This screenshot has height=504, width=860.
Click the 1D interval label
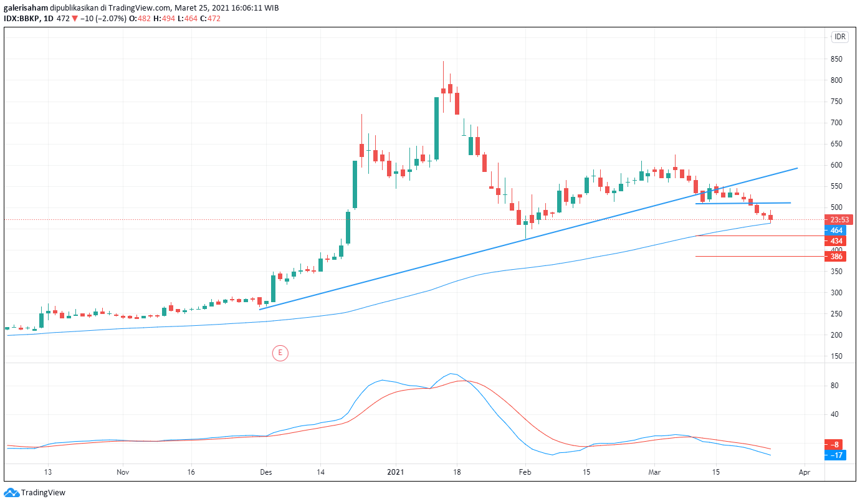coord(47,19)
